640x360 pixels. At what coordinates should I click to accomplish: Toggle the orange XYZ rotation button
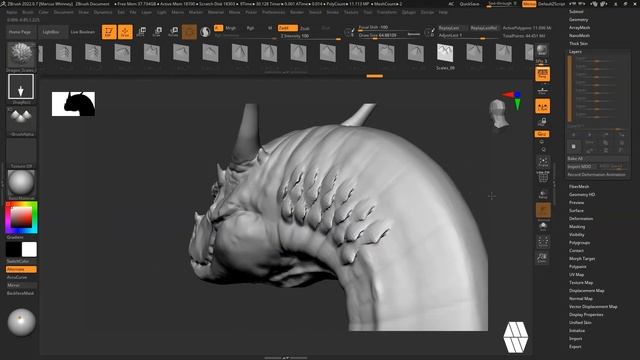click(x=542, y=134)
